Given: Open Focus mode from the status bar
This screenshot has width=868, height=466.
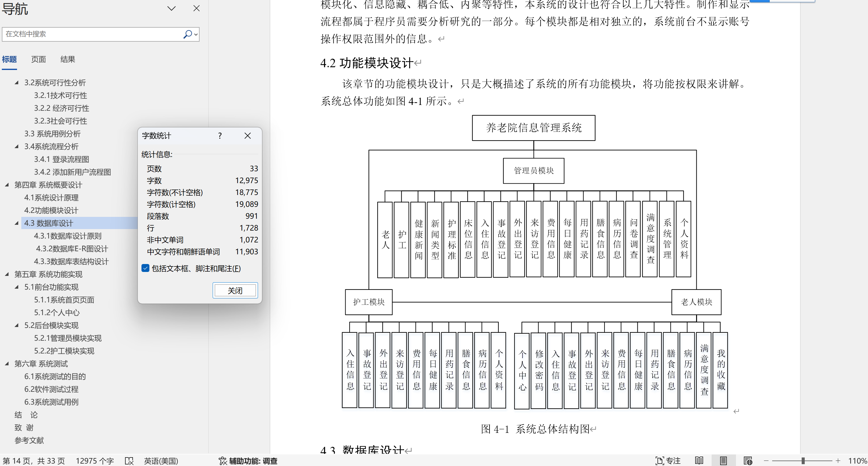Looking at the screenshot, I should click(668, 461).
